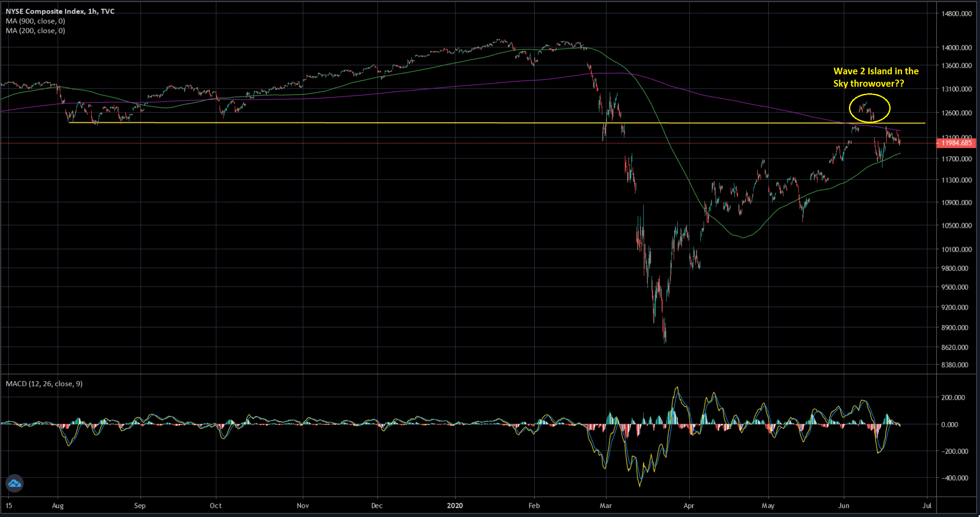Click the 9800.000 price axis label
980x517 pixels.
click(955, 268)
